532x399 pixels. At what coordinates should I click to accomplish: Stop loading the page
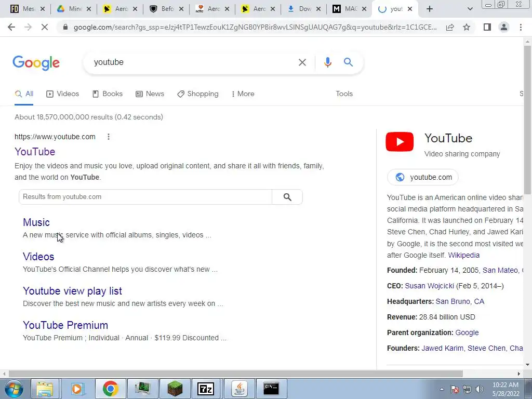coord(45,27)
